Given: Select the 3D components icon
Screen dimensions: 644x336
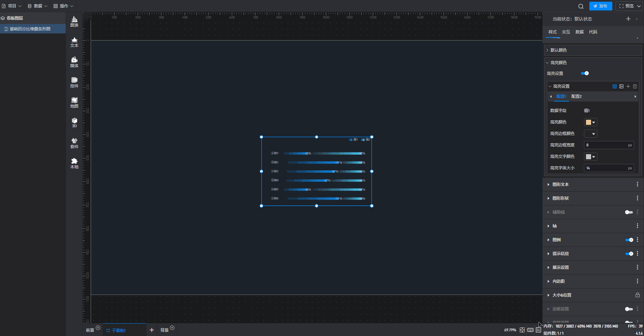Looking at the screenshot, I should (74, 122).
